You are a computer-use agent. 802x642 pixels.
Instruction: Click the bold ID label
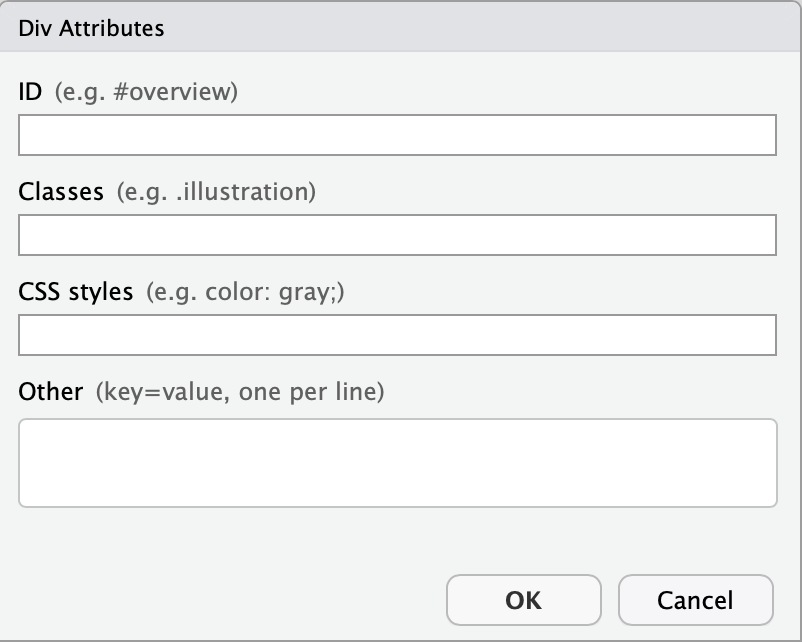30,92
